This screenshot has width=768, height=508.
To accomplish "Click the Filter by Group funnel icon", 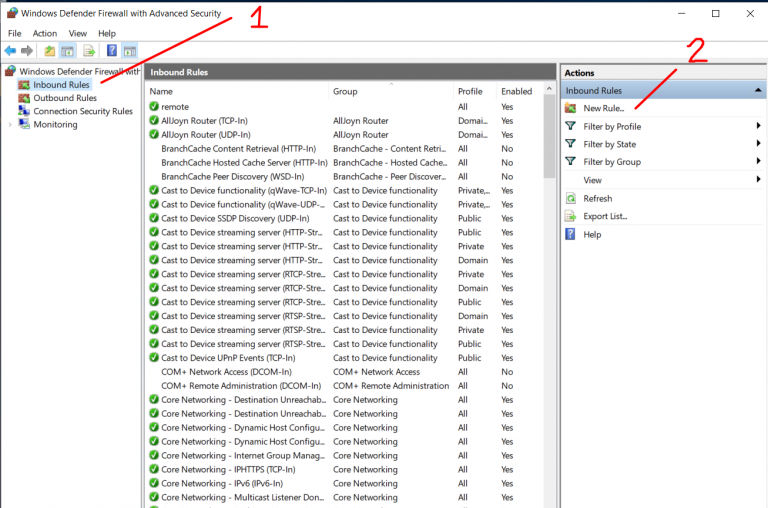I will [571, 161].
